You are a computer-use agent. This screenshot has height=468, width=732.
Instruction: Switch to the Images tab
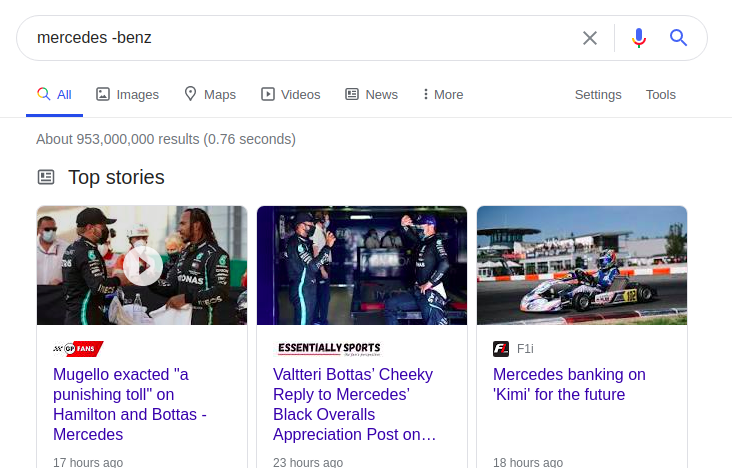[127, 94]
